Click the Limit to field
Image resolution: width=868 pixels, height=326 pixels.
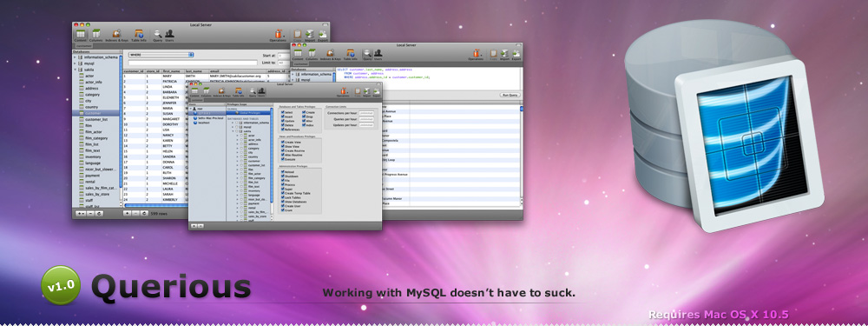point(284,63)
